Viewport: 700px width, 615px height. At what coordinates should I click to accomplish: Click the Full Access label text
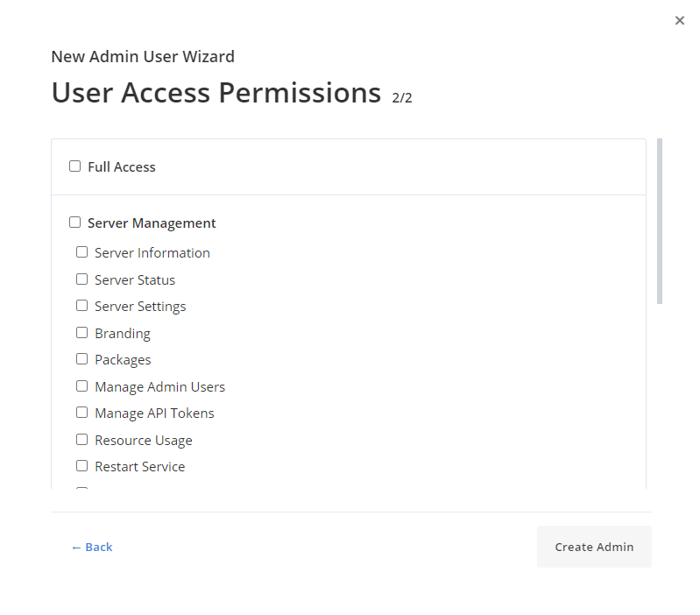pos(122,167)
